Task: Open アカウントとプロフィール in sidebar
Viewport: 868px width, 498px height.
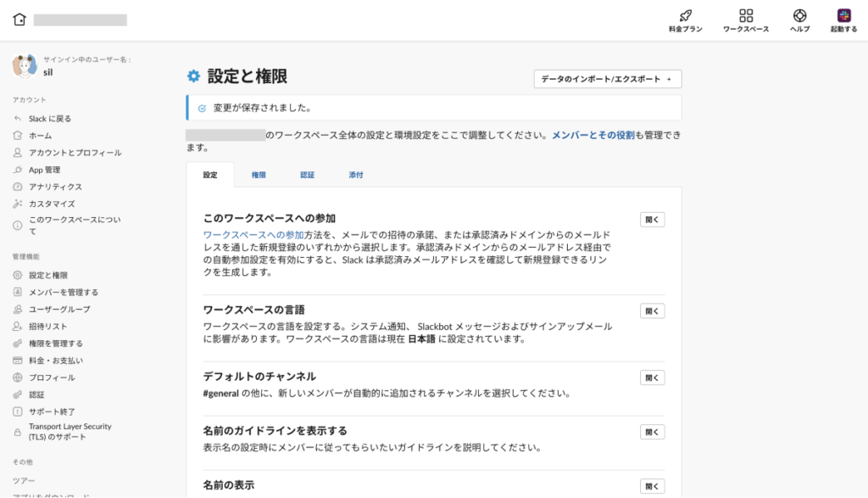Action: (75, 153)
